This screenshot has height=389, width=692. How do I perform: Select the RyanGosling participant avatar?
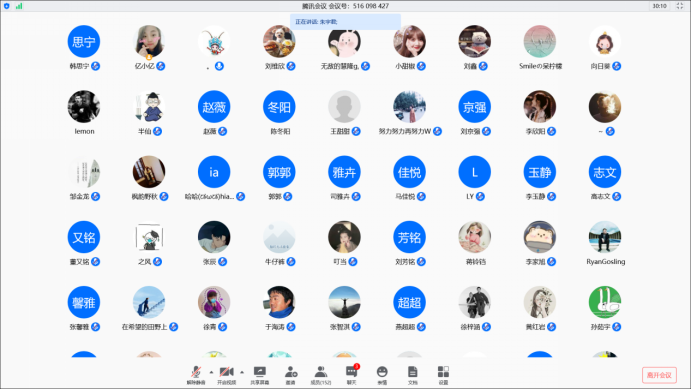(605, 237)
